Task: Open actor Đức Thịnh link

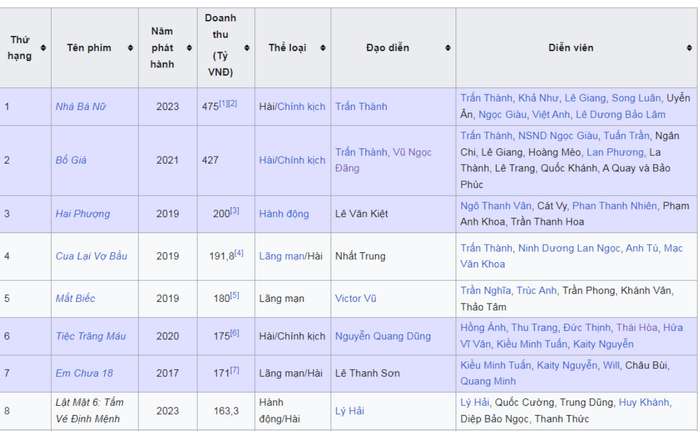Action: (587, 328)
